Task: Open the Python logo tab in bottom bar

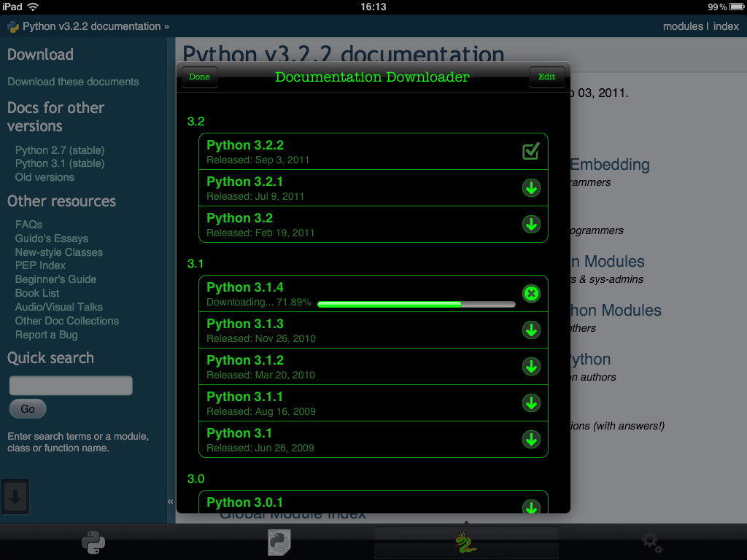Action: pyautogui.click(x=93, y=542)
